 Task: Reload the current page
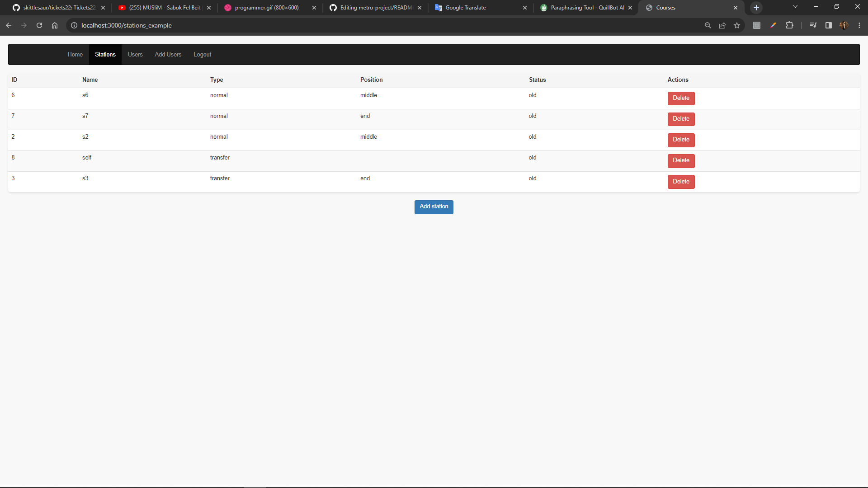[39, 25]
